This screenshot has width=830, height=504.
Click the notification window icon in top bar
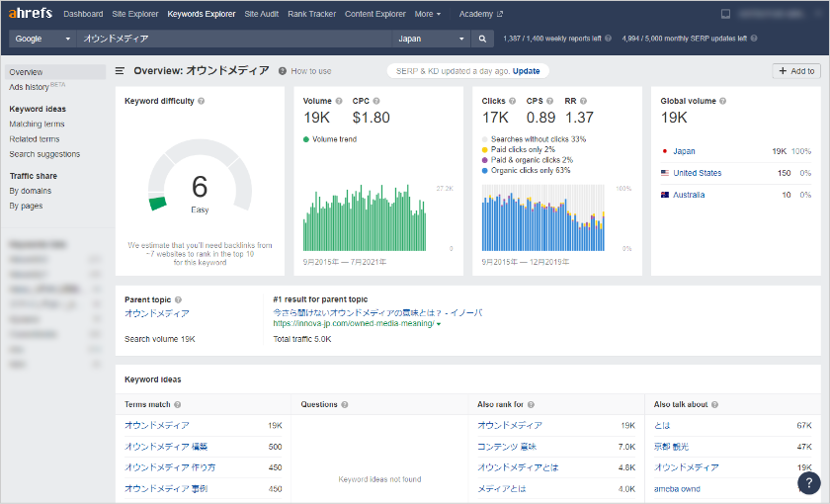click(725, 14)
